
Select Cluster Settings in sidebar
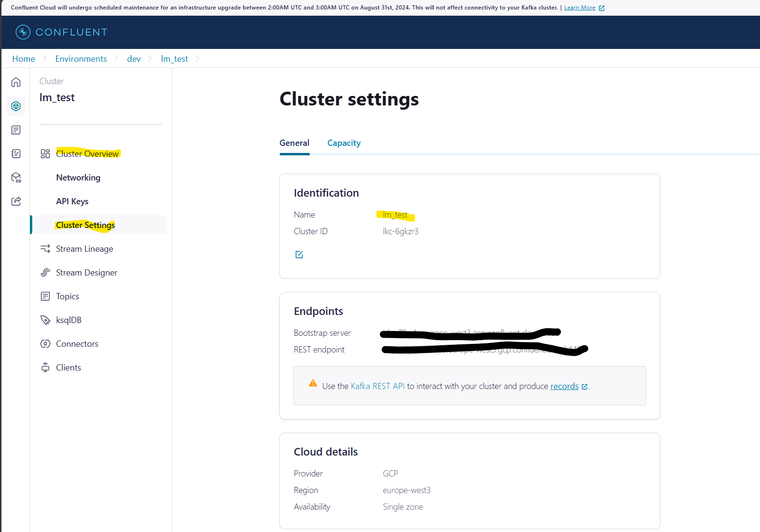pyautogui.click(x=85, y=225)
